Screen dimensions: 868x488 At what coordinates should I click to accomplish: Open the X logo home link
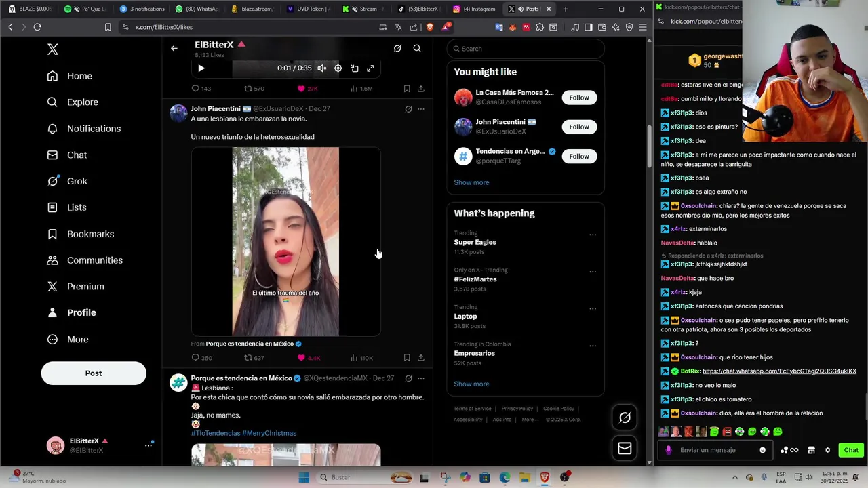point(53,49)
